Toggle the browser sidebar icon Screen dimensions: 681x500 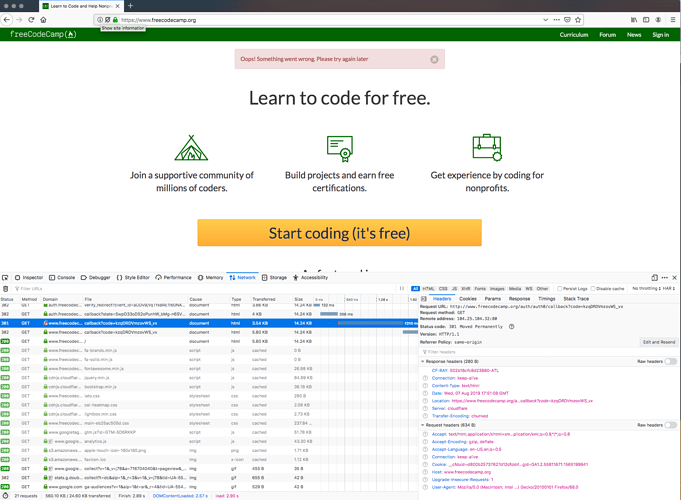[x=646, y=20]
